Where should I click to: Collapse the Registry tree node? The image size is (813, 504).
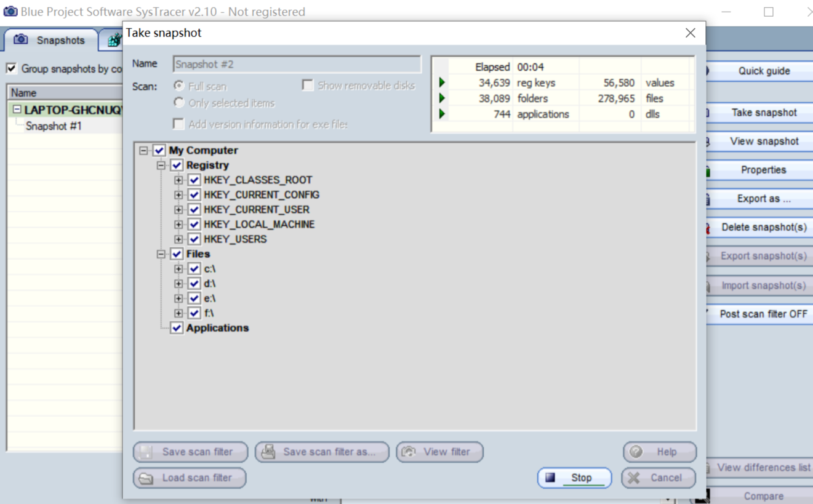(161, 165)
